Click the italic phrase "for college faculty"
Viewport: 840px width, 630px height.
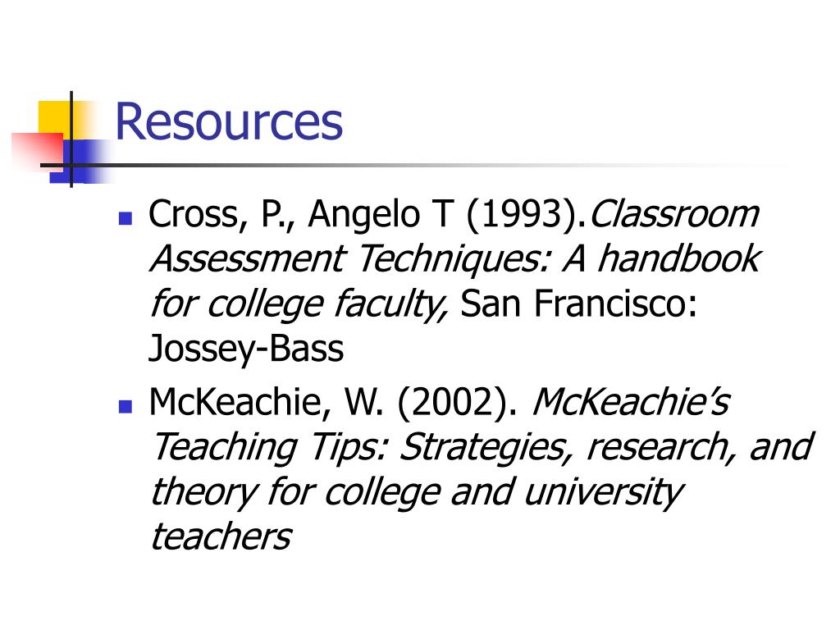(299, 304)
